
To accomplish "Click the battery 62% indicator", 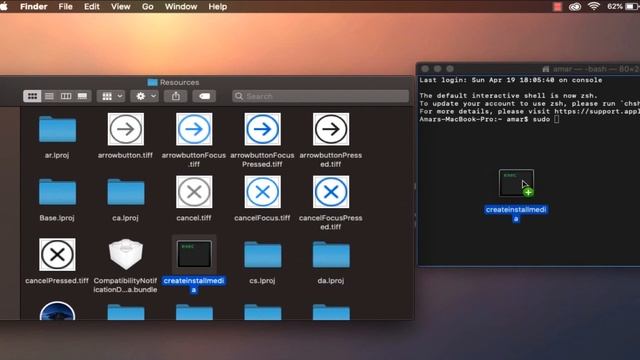I will tap(623, 7).
